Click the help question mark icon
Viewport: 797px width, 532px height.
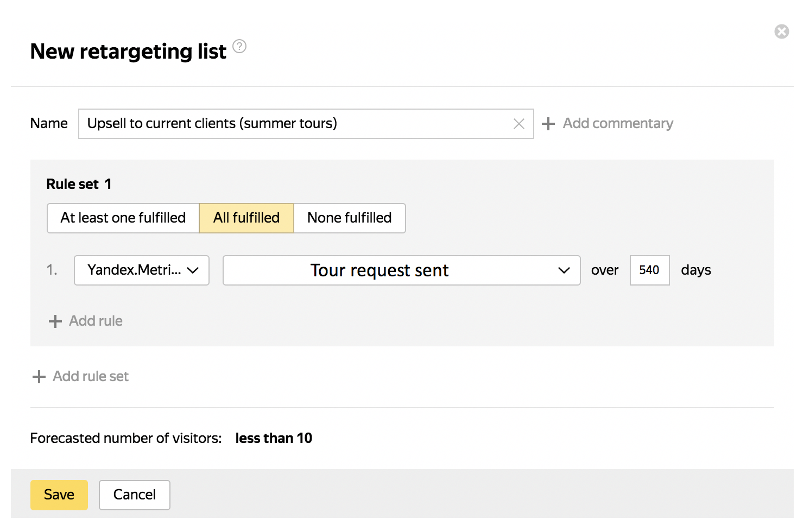click(x=239, y=47)
